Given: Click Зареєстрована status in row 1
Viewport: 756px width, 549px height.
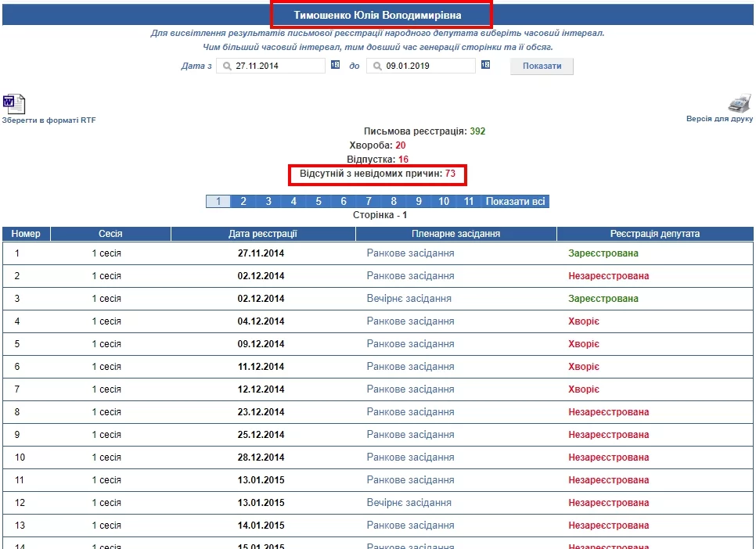Looking at the screenshot, I should click(603, 253).
